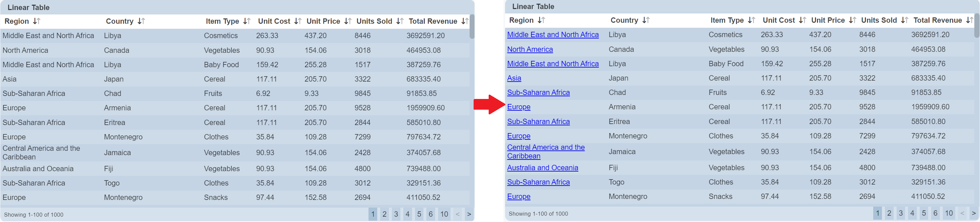Click next page arrow in left table

point(469,214)
